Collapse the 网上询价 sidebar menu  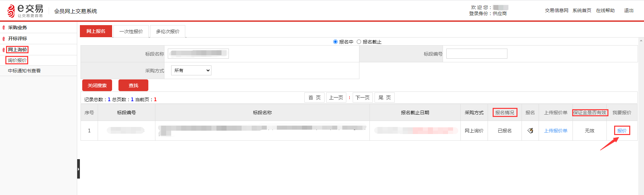17,50
